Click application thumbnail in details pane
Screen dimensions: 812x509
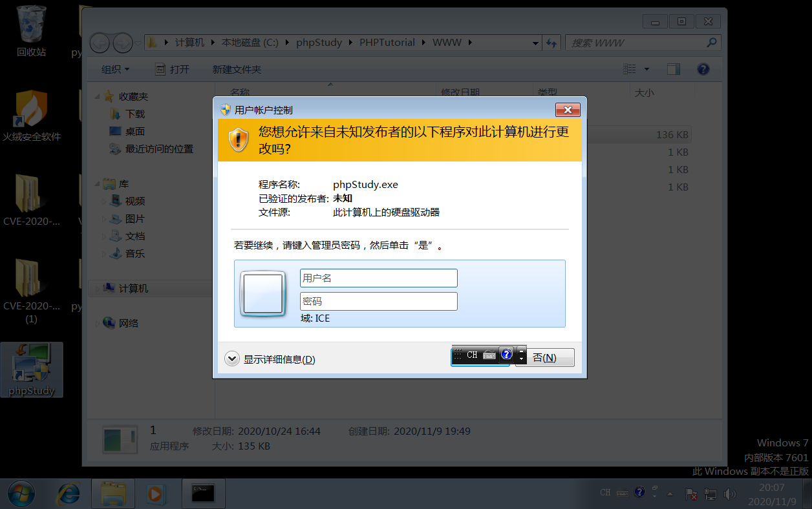click(120, 439)
